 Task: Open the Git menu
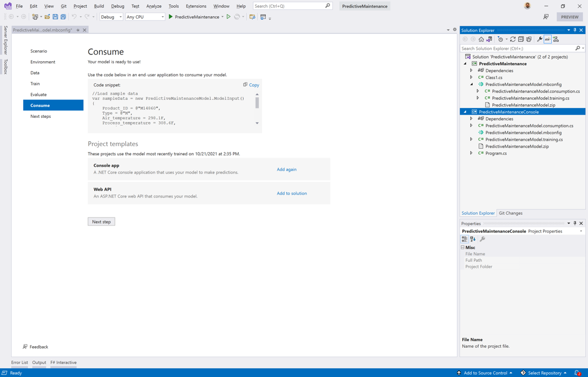pos(64,6)
